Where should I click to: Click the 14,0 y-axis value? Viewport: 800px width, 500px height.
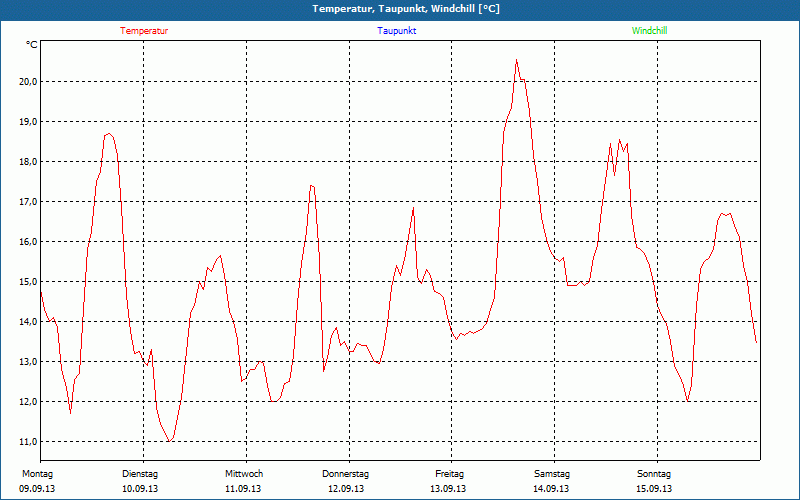tap(28, 321)
